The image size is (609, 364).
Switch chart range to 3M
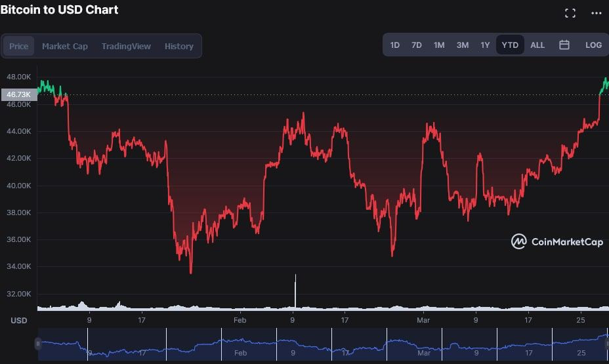coord(462,45)
